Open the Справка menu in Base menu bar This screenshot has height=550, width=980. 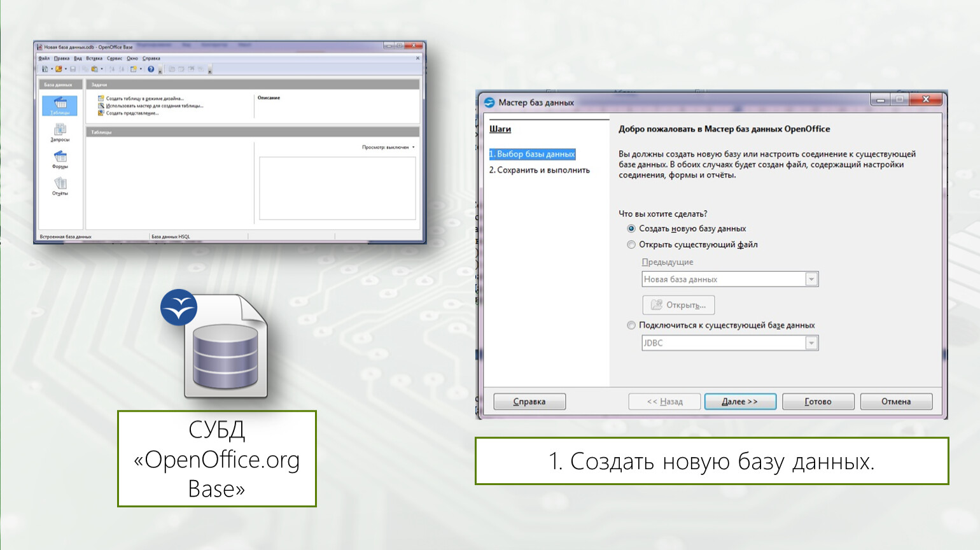[x=151, y=58]
